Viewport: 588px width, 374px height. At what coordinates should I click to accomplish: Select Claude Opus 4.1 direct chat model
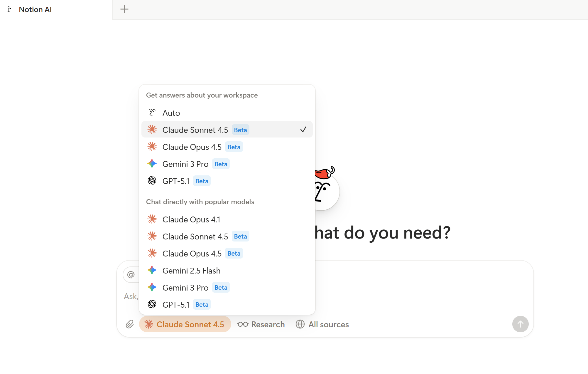click(191, 219)
